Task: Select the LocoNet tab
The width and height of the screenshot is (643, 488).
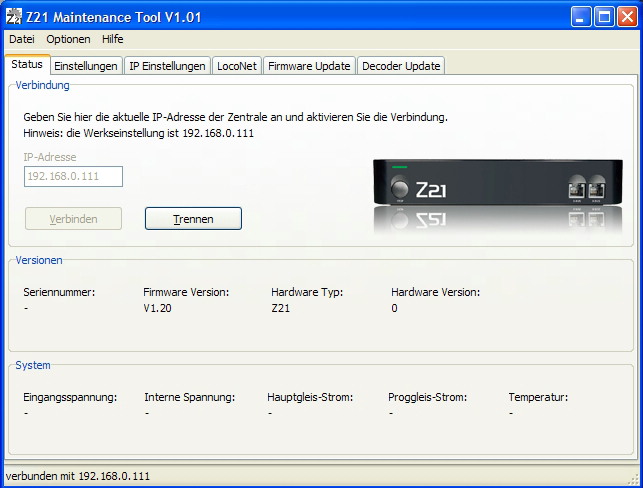Action: pos(237,66)
